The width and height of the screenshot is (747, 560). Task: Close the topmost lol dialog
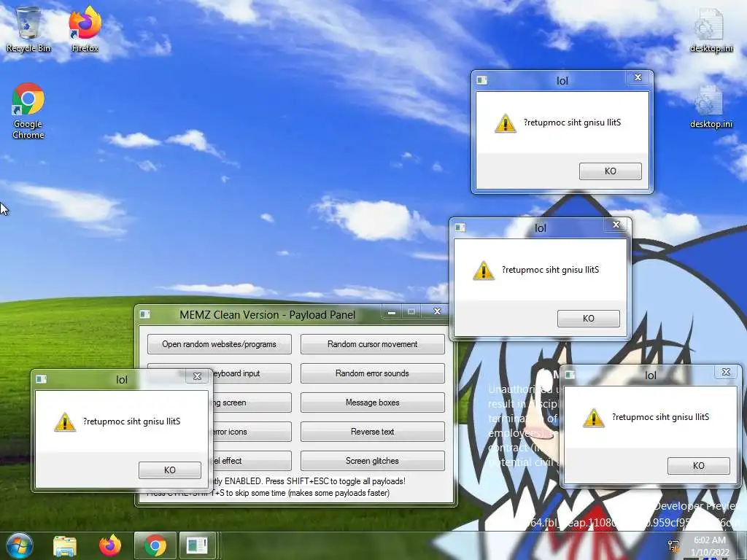click(638, 77)
